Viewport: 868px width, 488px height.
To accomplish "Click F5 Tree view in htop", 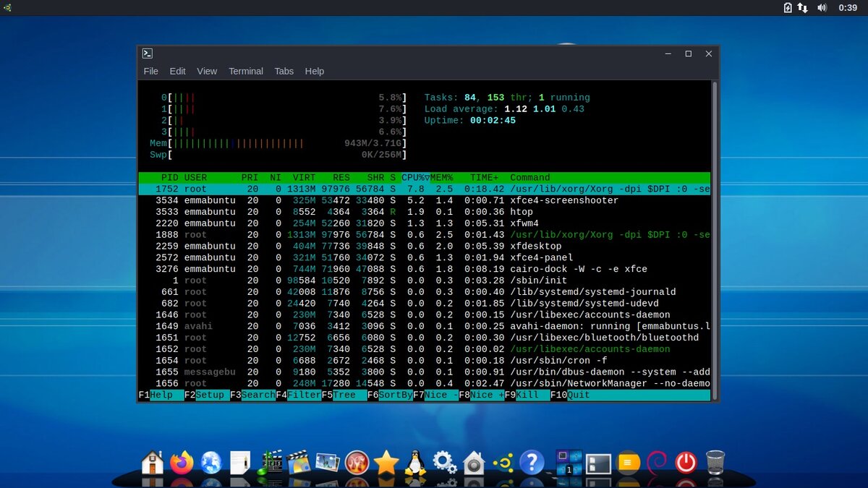I will [344, 395].
